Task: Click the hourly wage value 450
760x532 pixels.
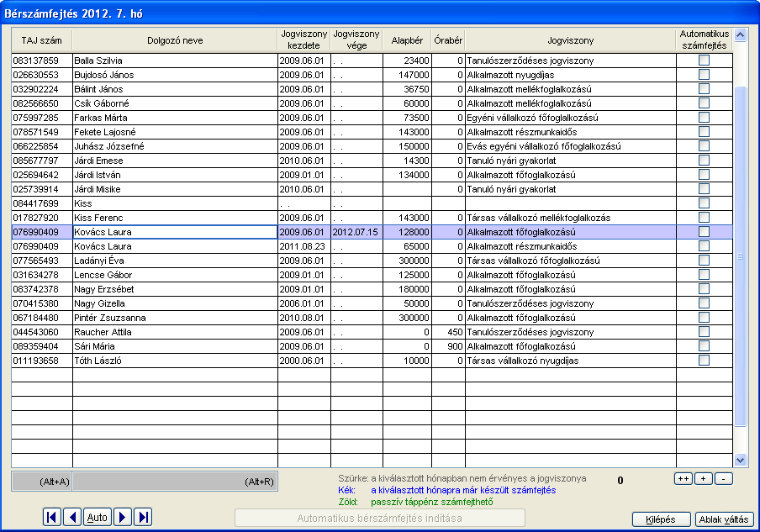Action: pos(448,332)
